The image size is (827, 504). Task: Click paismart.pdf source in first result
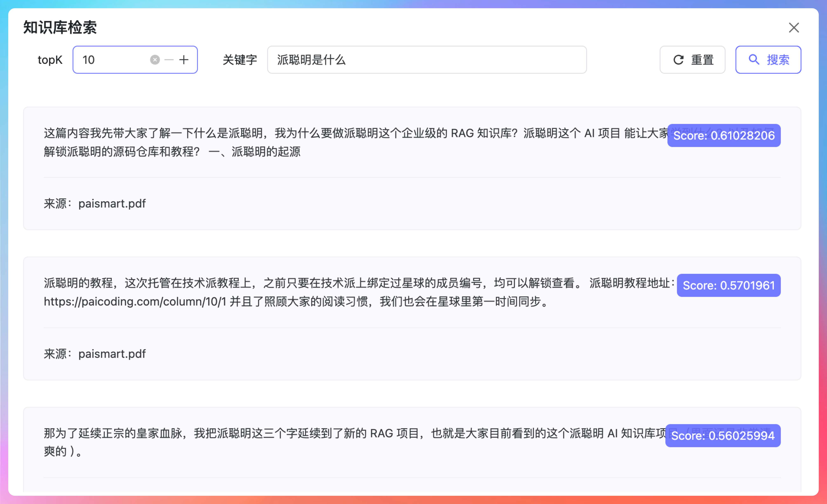[112, 204]
